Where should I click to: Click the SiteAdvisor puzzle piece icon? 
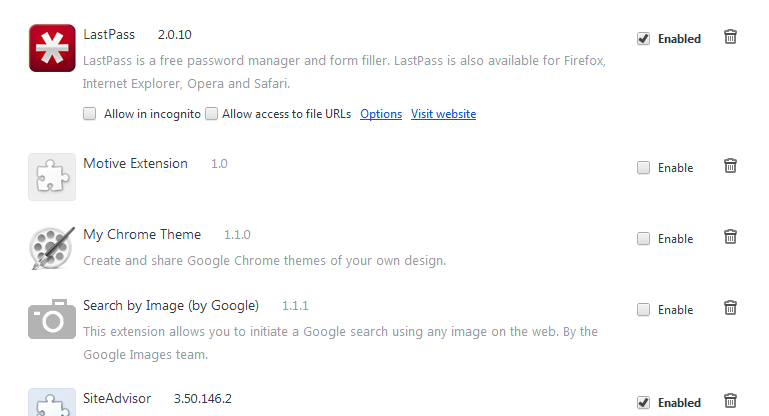(52, 402)
